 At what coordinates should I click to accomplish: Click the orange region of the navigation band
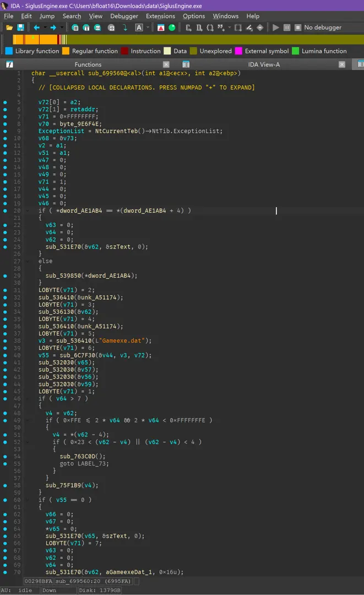coord(35,40)
